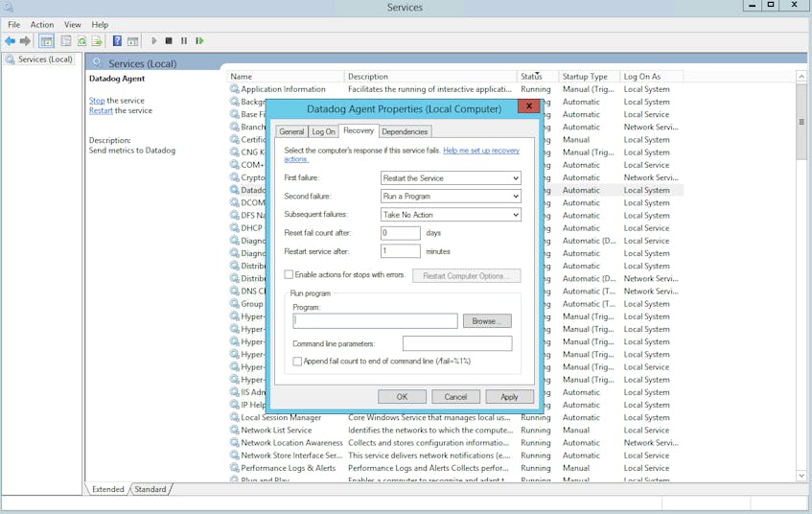Screen dimensions: 812x514
Task: Click the Apply button
Action: pyautogui.click(x=509, y=397)
